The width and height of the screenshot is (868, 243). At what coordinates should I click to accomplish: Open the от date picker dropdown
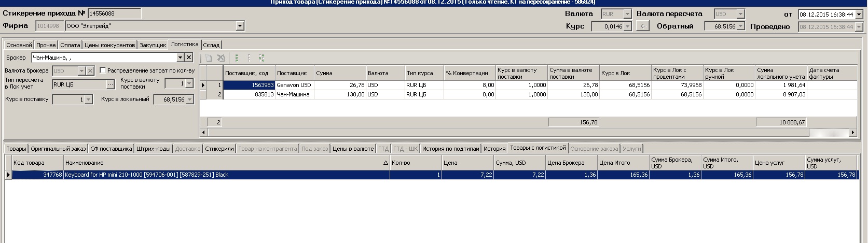[x=859, y=15]
